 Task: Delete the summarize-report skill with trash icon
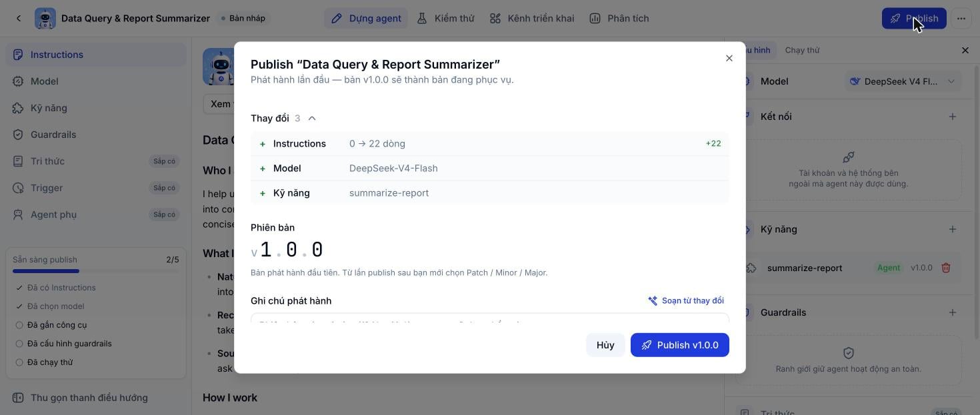(x=945, y=268)
